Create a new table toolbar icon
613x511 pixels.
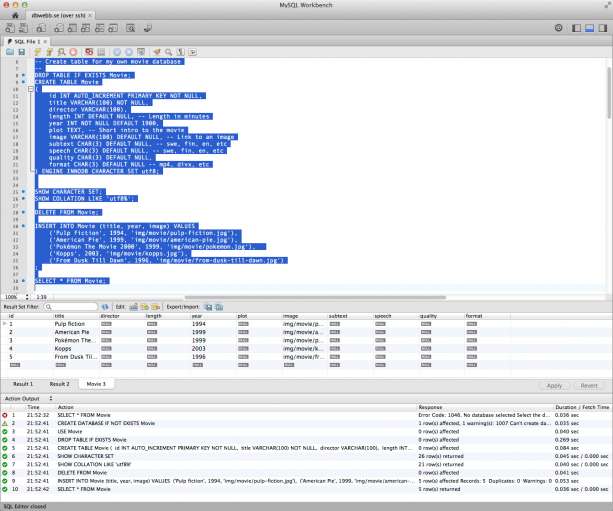(72, 28)
